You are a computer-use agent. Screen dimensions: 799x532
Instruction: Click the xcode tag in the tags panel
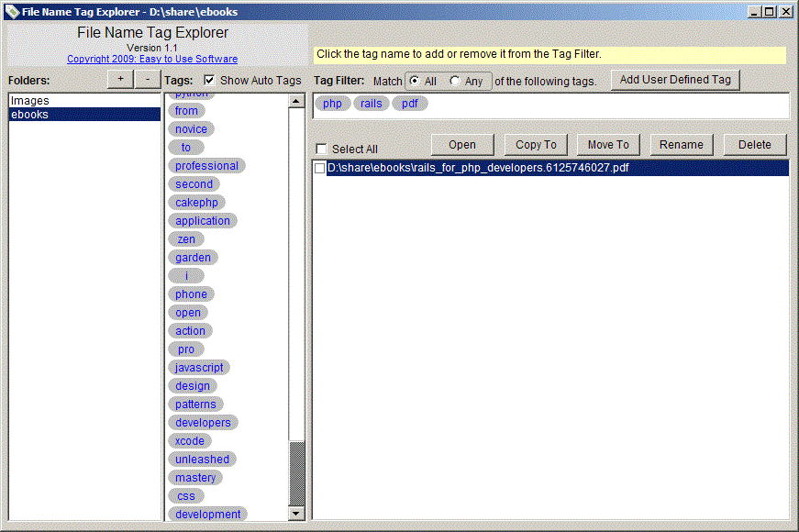pyautogui.click(x=189, y=440)
